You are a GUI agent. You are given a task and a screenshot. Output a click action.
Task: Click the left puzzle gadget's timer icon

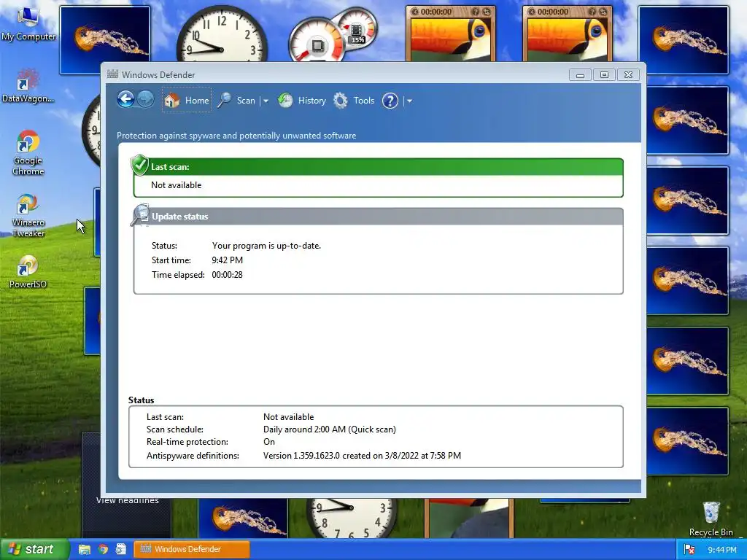[x=414, y=12]
